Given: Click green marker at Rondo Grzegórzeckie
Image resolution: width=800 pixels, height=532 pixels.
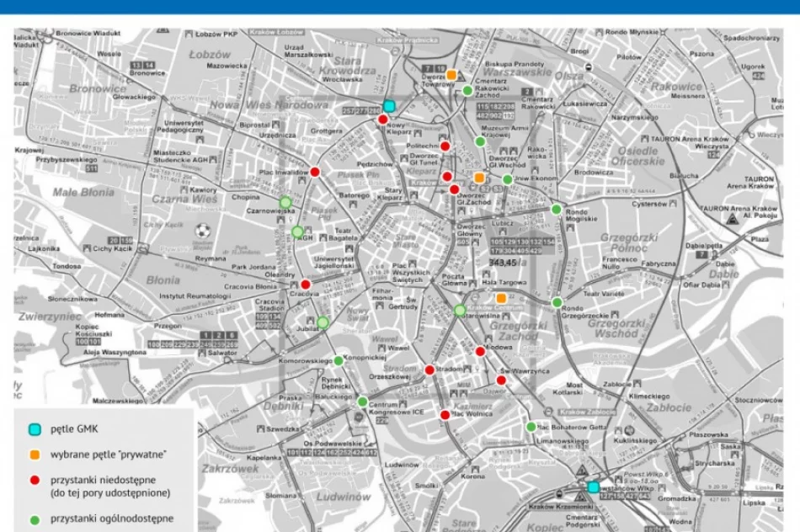Looking at the screenshot, I should pyautogui.click(x=557, y=302).
